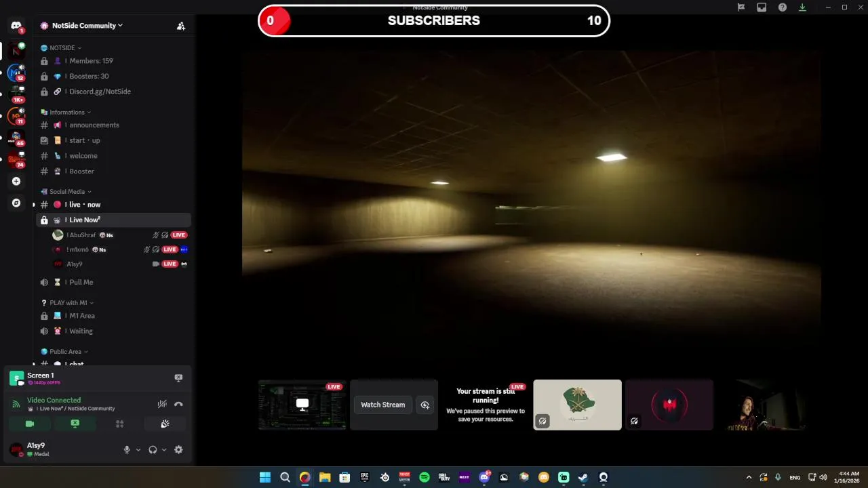Select the webcam participant tile
Screen dimensions: 868x488
[761, 405]
